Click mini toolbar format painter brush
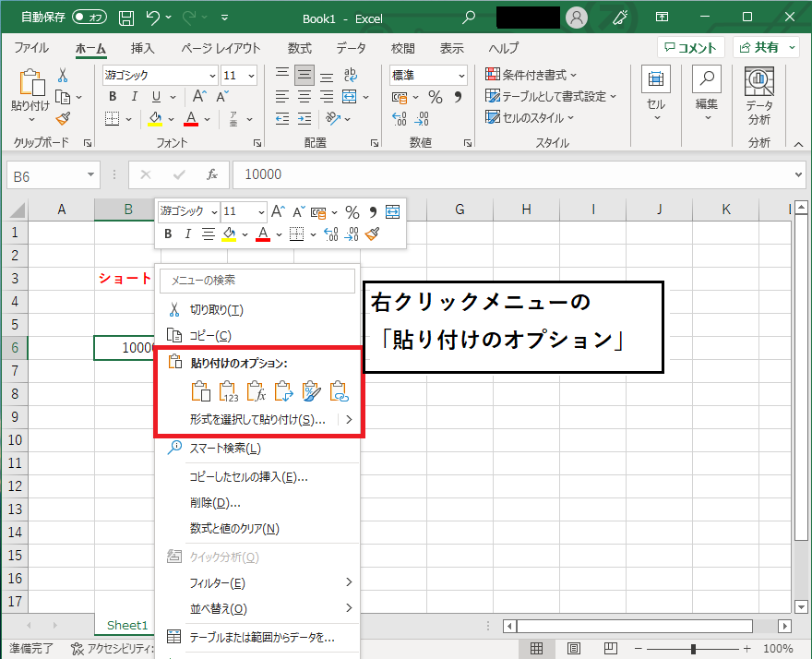 [x=373, y=234]
